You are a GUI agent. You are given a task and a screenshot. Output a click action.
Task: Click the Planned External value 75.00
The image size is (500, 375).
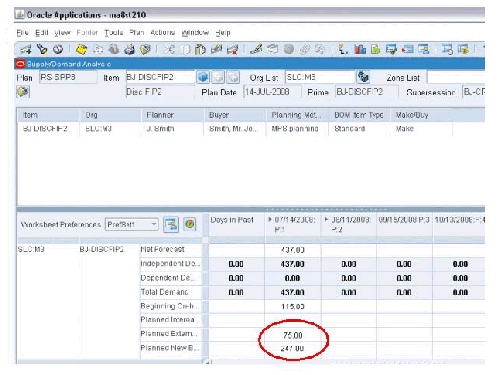point(293,335)
